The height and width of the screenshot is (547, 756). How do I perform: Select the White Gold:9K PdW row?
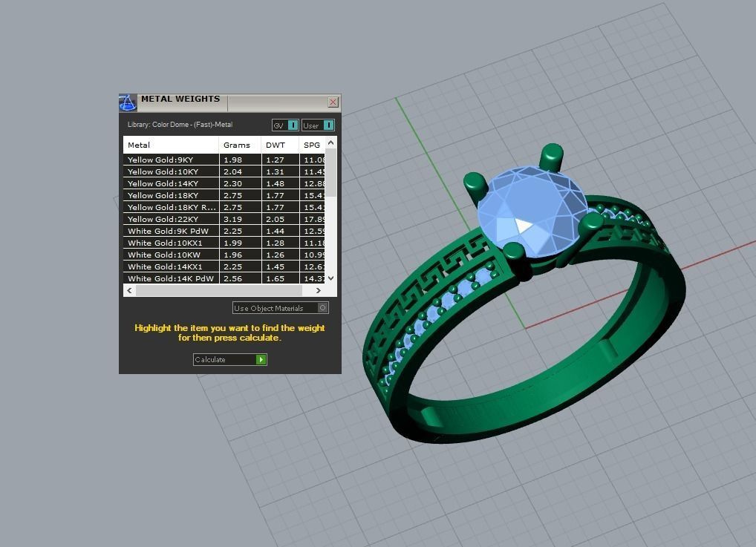tap(224, 232)
